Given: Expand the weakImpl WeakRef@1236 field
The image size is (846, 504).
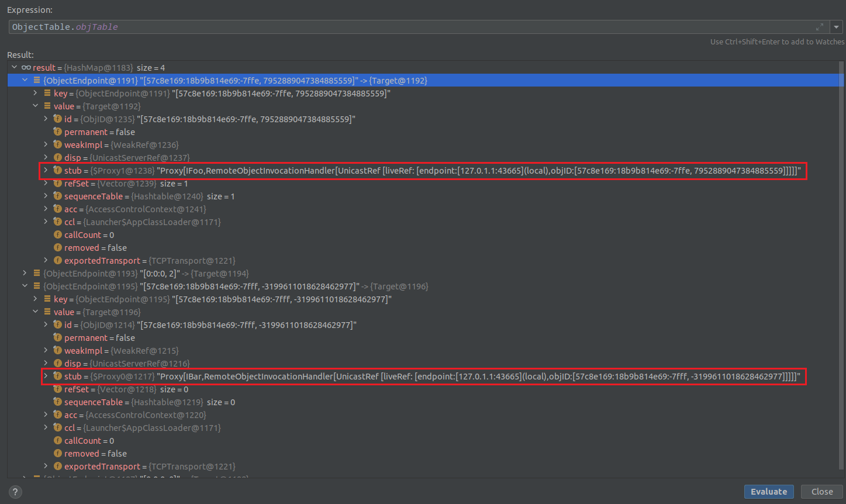Looking at the screenshot, I should [46, 145].
